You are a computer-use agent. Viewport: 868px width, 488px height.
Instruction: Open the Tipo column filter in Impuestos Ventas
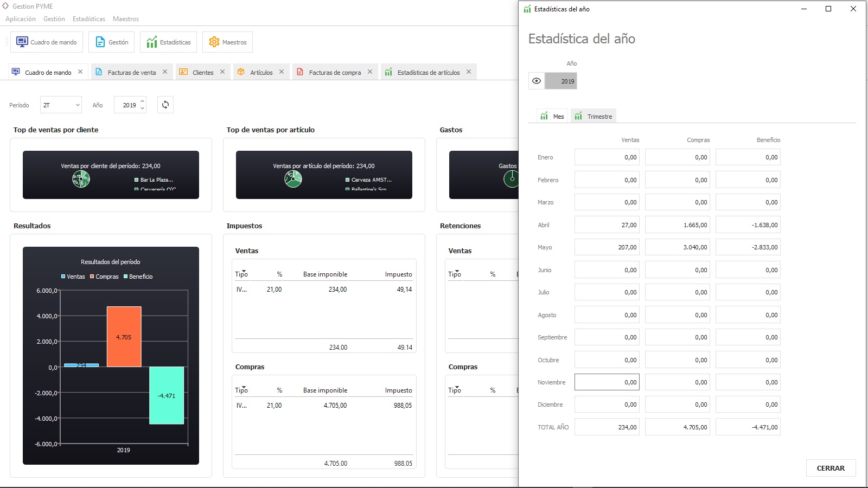(x=244, y=271)
